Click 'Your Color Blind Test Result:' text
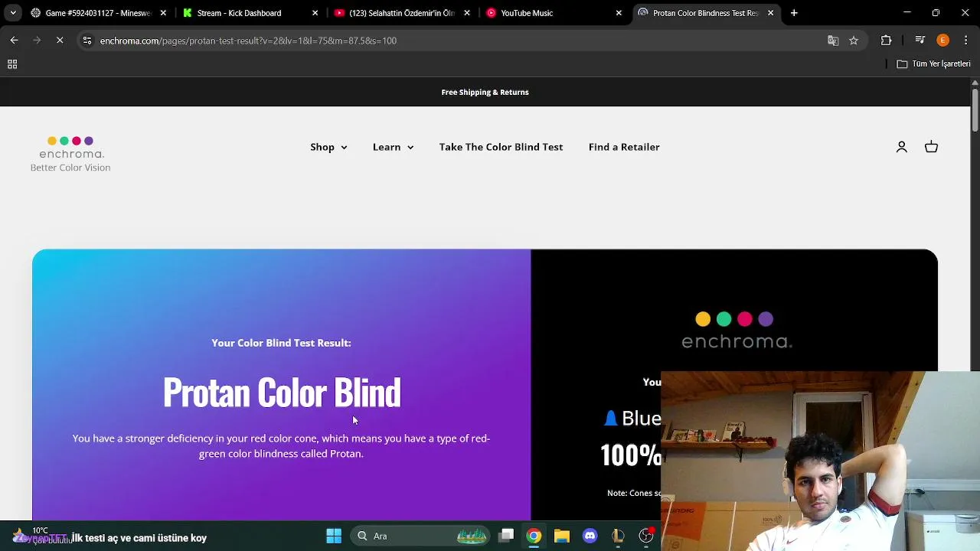Image resolution: width=980 pixels, height=551 pixels. [x=281, y=343]
